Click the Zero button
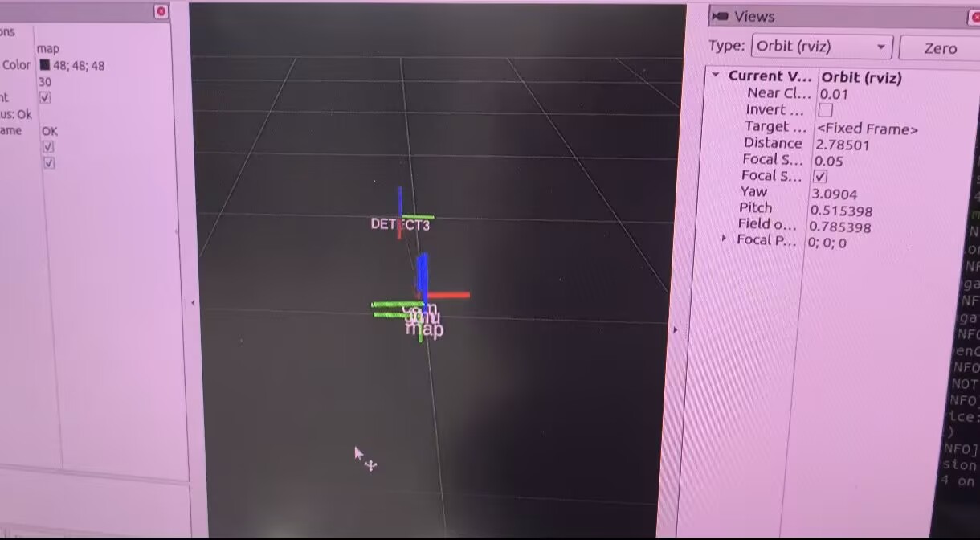The image size is (980, 540). point(940,48)
